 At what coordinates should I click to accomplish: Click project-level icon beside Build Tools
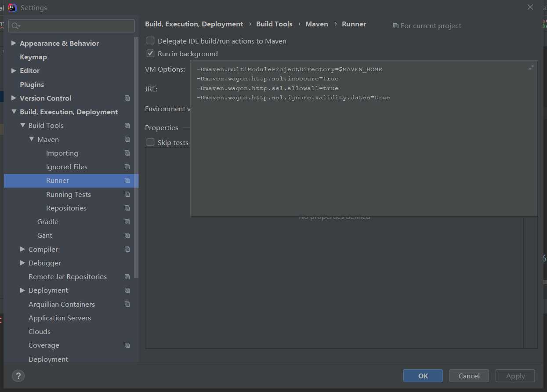[127, 125]
